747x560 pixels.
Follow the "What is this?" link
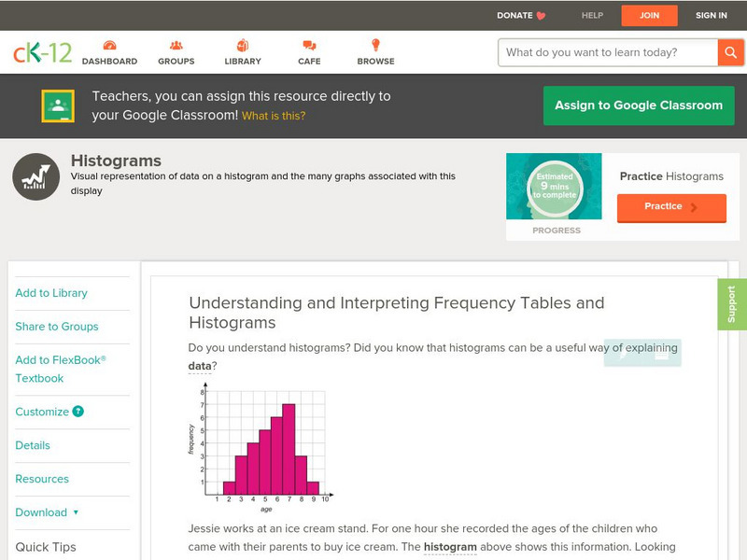point(274,117)
